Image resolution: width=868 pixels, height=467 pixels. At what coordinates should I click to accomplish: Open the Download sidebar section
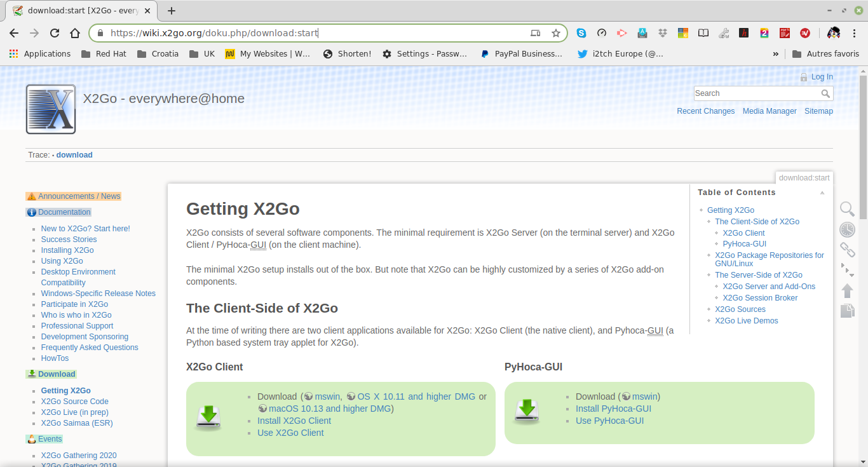(x=51, y=374)
